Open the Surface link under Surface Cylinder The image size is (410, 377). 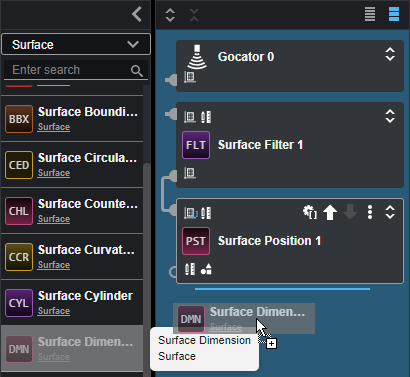pos(54,311)
